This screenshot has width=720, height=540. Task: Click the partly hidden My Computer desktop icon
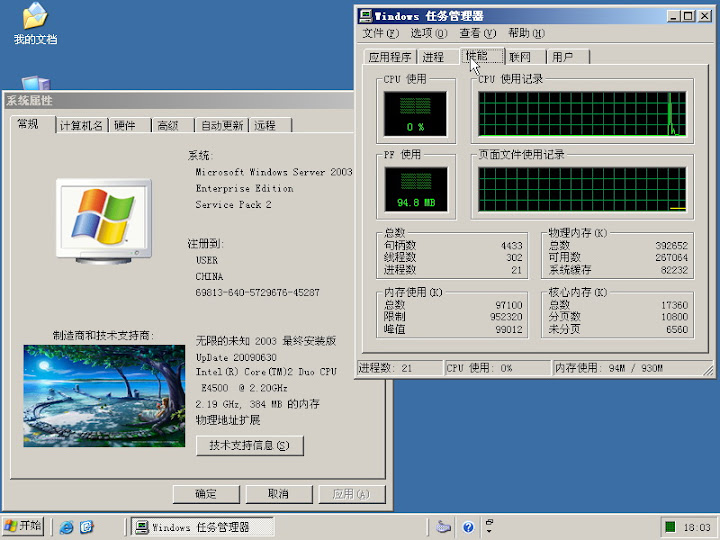[x=35, y=83]
